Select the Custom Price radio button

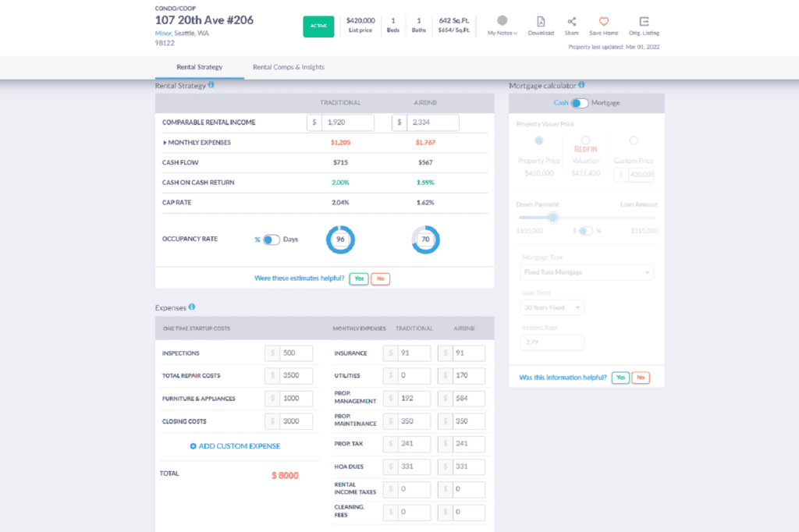[x=634, y=141]
